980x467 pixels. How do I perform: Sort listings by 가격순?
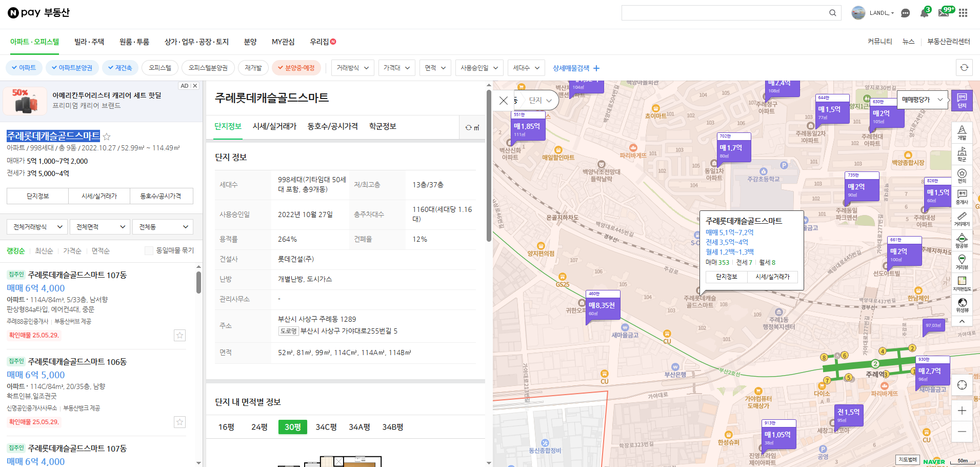coord(72,251)
